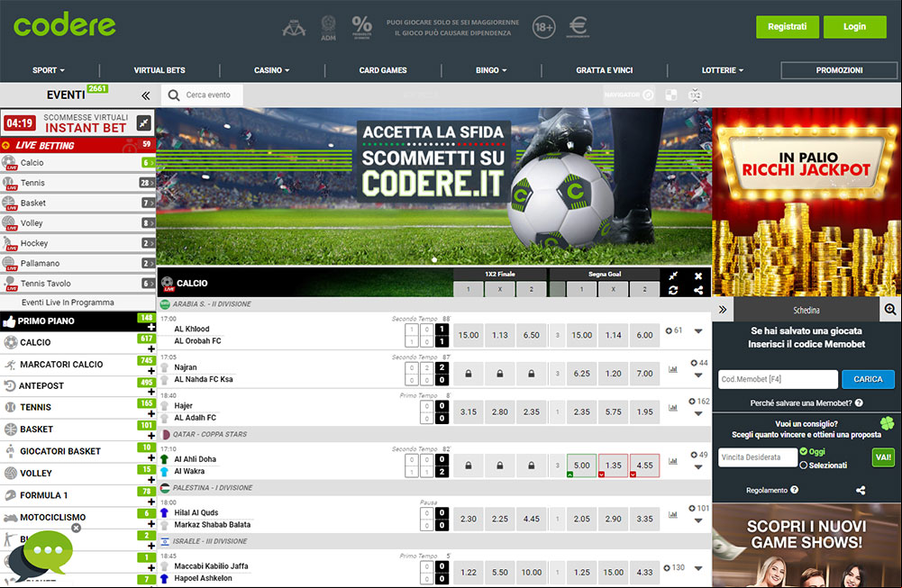The width and height of the screenshot is (902, 588).
Task: Select the Oggi radio option
Action: [x=803, y=451]
